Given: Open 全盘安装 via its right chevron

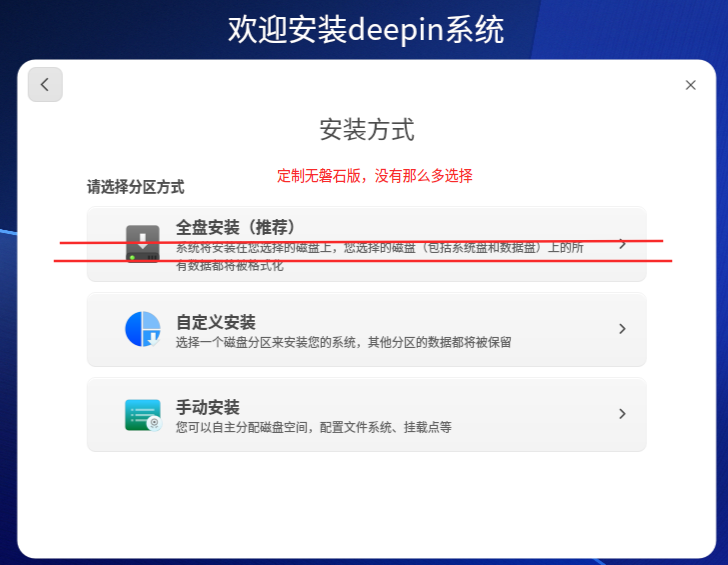Looking at the screenshot, I should [623, 244].
